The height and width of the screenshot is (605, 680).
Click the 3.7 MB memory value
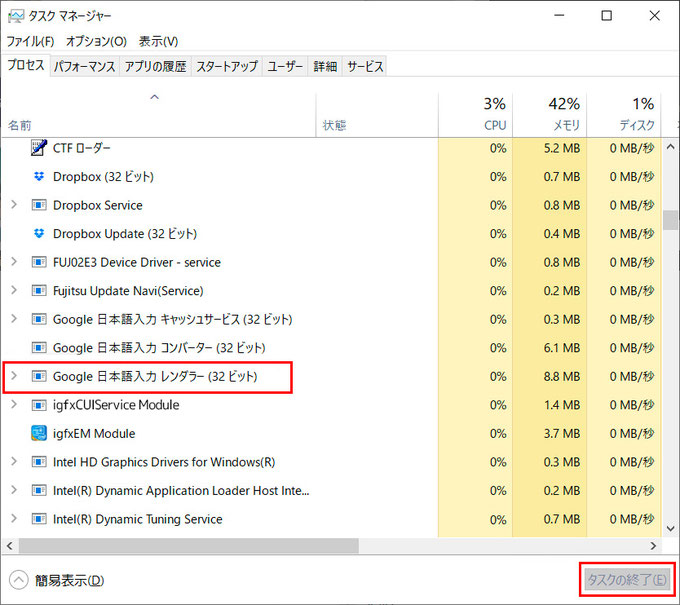(x=562, y=434)
